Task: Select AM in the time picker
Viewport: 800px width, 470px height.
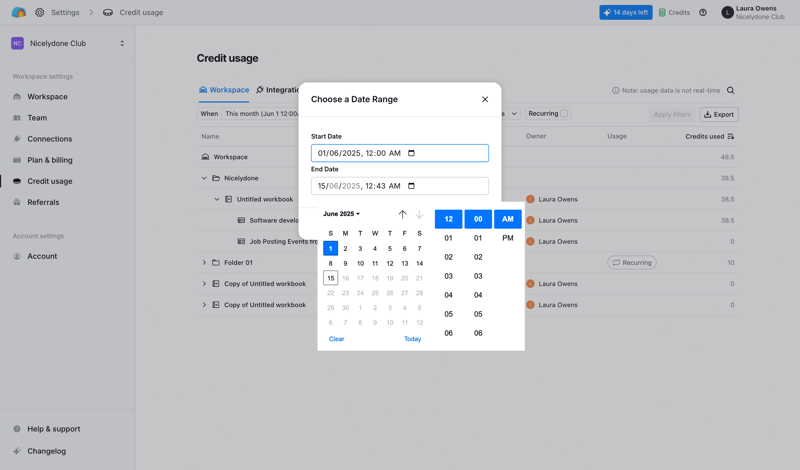Action: point(508,219)
